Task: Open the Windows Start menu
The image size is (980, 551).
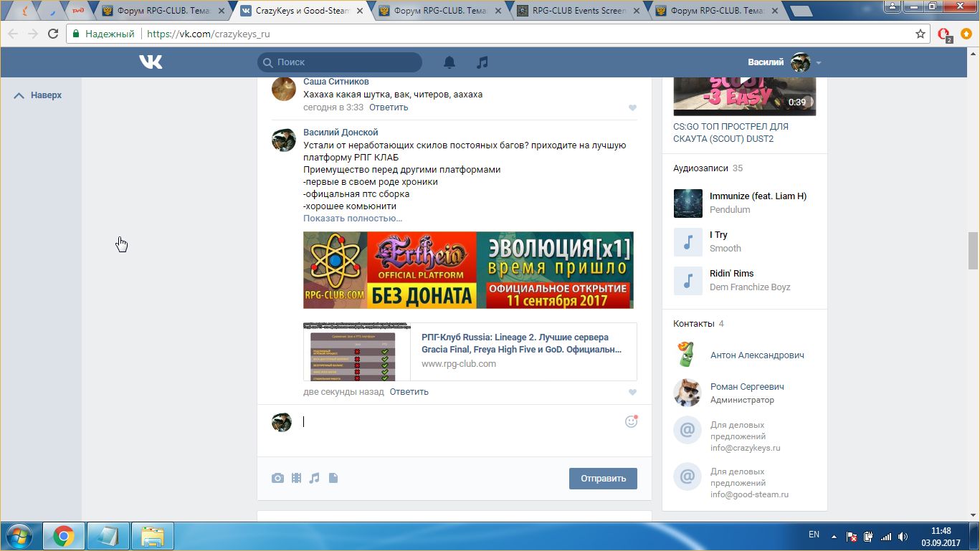Action: coord(19,536)
